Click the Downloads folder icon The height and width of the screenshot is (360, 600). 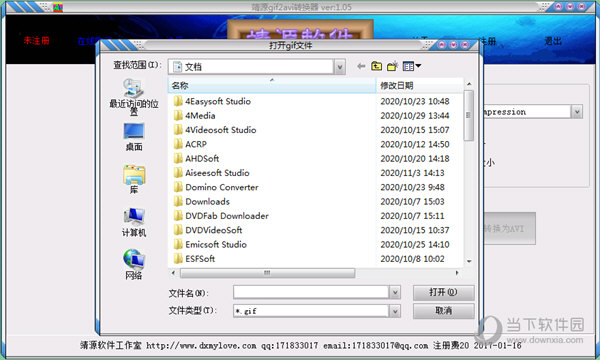point(178,202)
